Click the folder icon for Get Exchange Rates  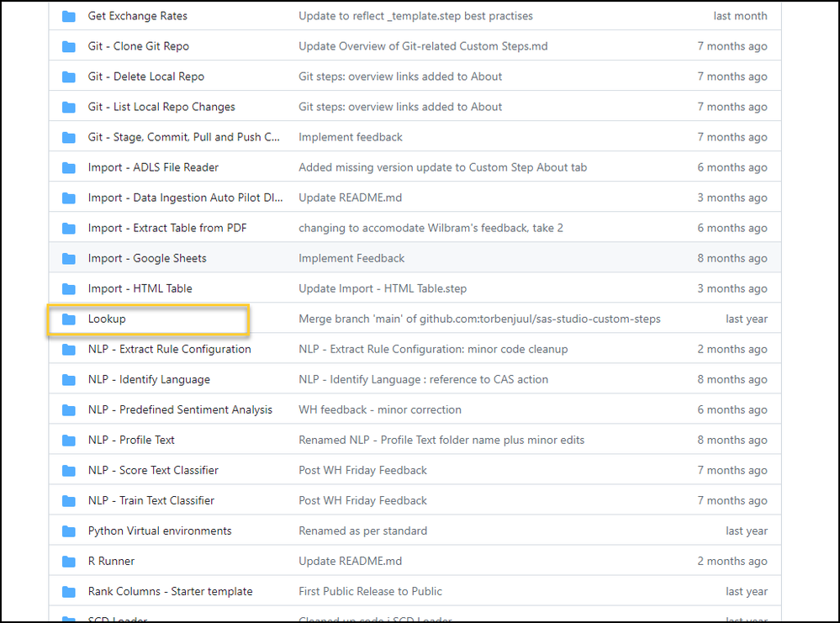pos(69,16)
